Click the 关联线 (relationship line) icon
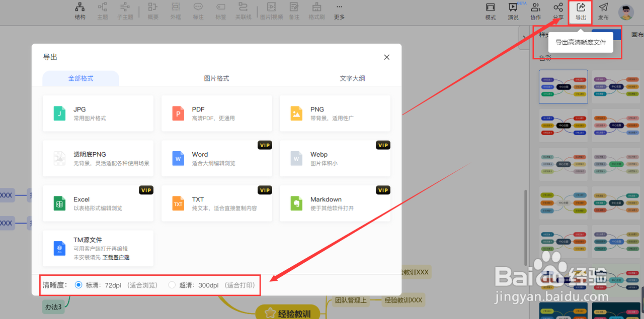This screenshot has height=319, width=644. click(x=243, y=11)
